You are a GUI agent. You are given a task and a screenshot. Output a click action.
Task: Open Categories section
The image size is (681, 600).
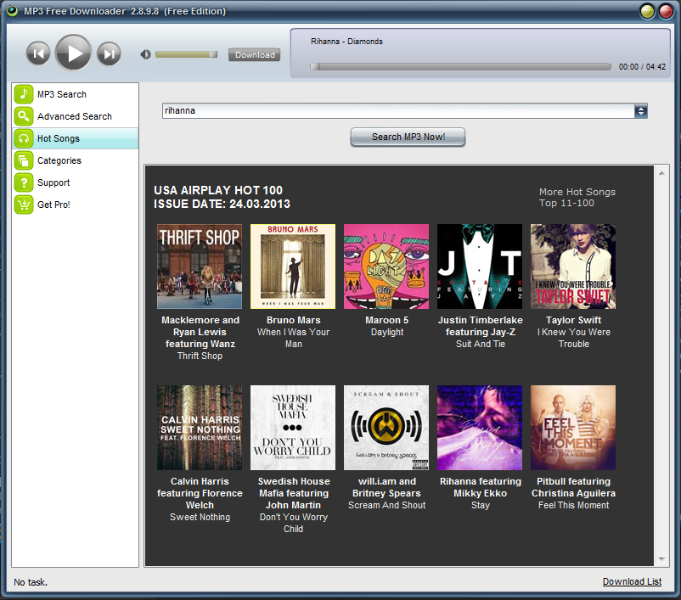click(75, 161)
